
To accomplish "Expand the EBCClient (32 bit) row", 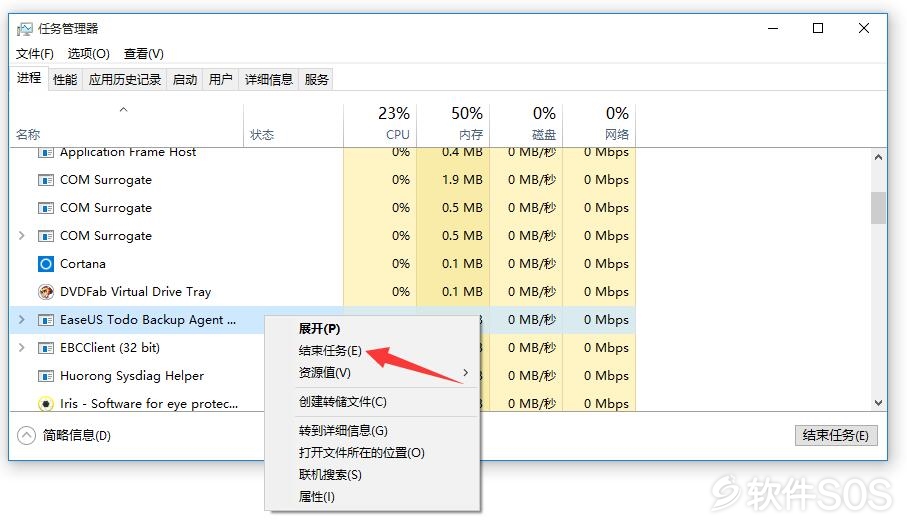I will (21, 347).
